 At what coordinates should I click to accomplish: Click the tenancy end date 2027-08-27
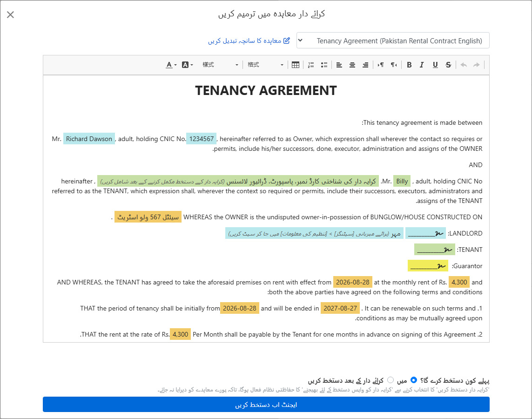click(340, 308)
